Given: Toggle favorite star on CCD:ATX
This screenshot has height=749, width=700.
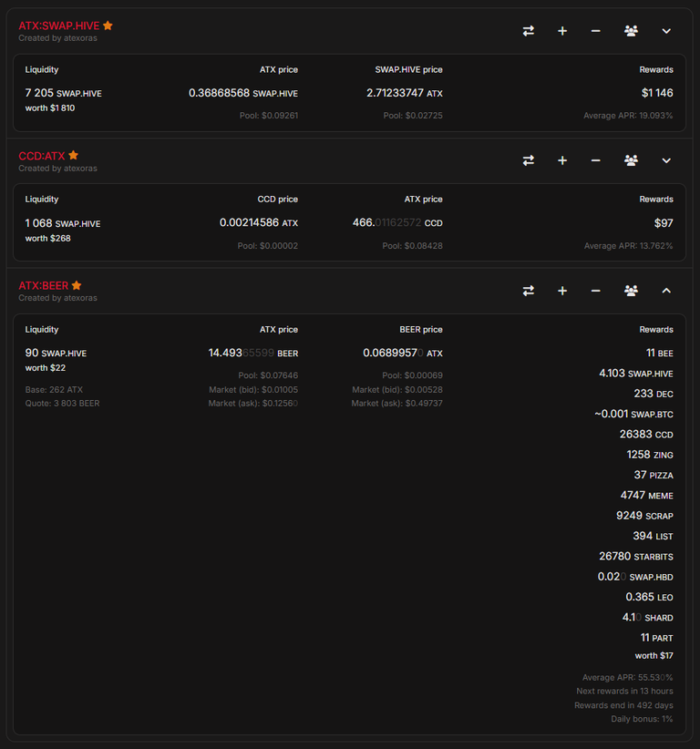Looking at the screenshot, I should (73, 155).
